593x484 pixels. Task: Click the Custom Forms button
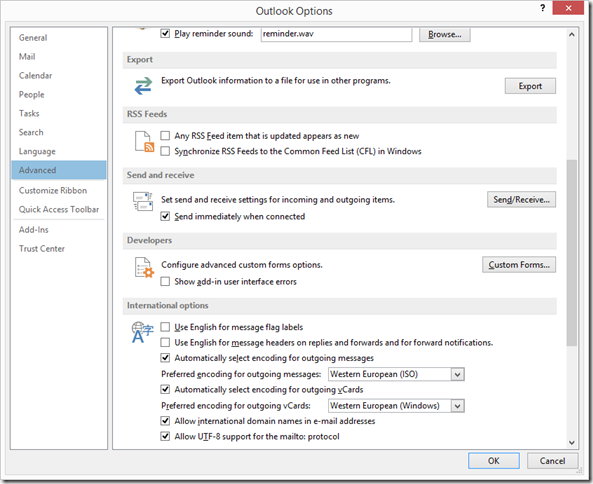tap(519, 265)
